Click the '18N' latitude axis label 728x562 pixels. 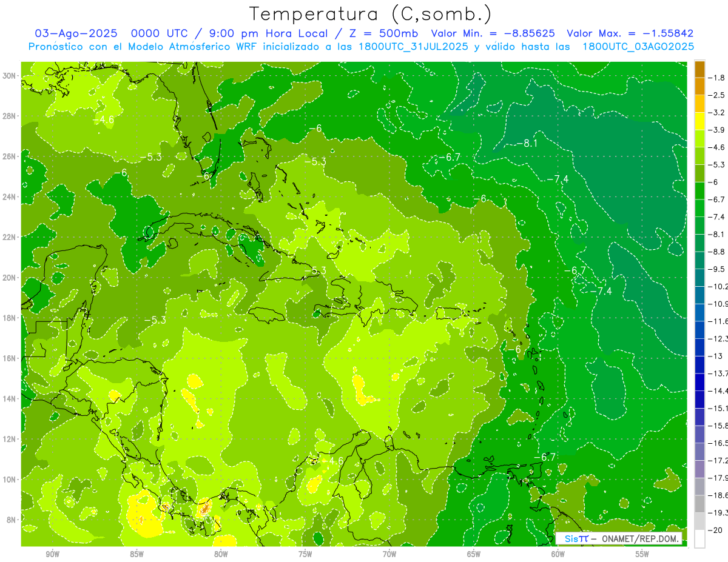(x=10, y=318)
